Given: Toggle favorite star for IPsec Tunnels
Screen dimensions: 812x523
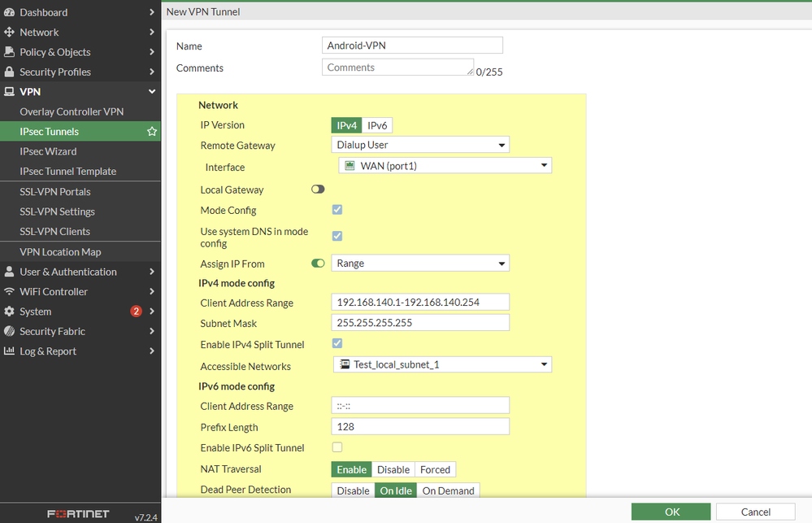Looking at the screenshot, I should click(x=152, y=131).
